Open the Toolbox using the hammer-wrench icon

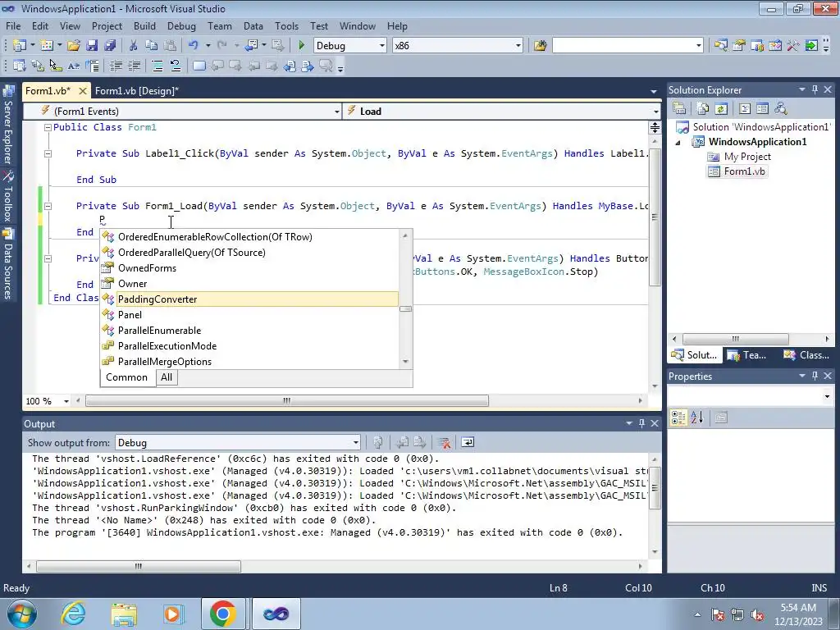coord(793,46)
